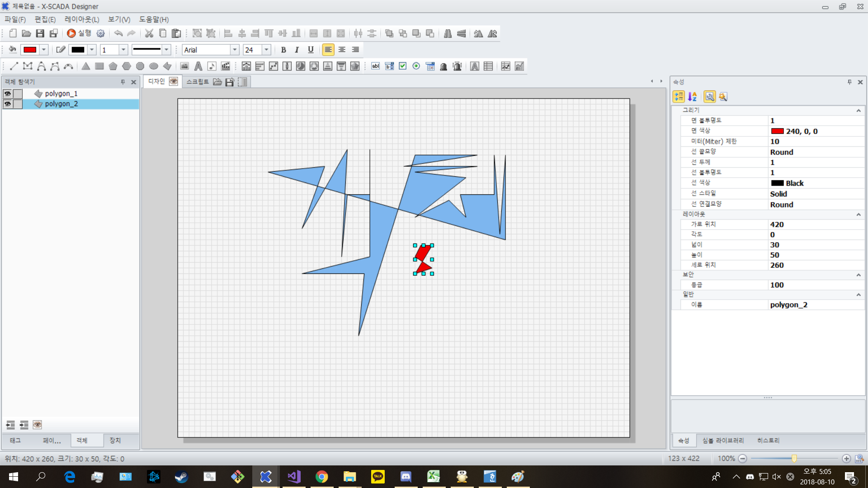Group selected objects icon
Image resolution: width=868 pixels, height=488 pixels.
coord(197,33)
